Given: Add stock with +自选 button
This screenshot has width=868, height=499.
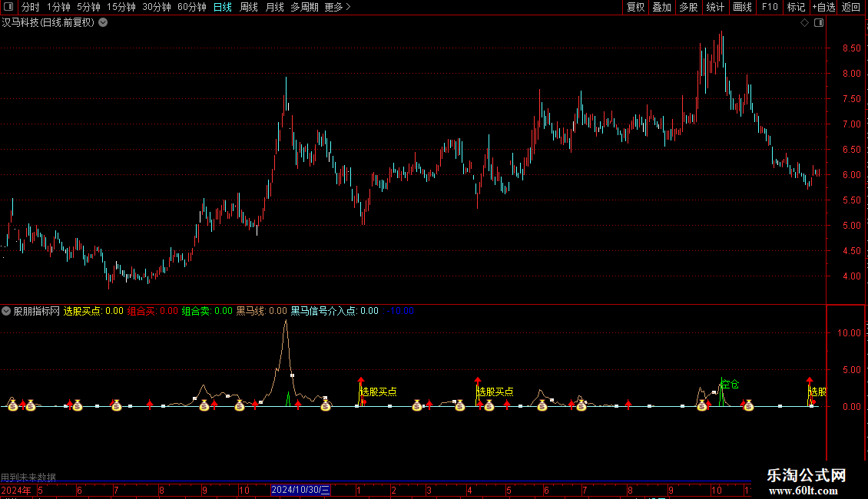Looking at the screenshot, I should pos(823,7).
